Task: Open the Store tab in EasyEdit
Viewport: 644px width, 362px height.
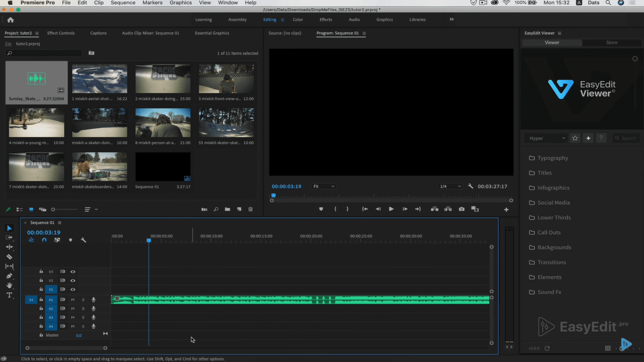Action: click(611, 42)
